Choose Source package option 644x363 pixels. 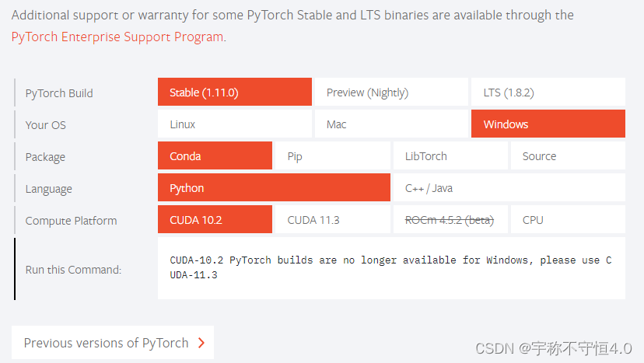pyautogui.click(x=568, y=156)
